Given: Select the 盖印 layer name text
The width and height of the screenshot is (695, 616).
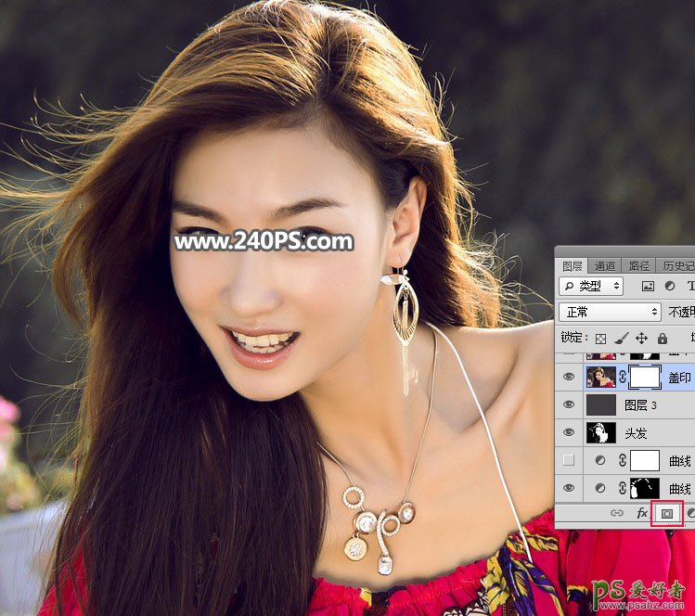Looking at the screenshot, I should [x=679, y=378].
